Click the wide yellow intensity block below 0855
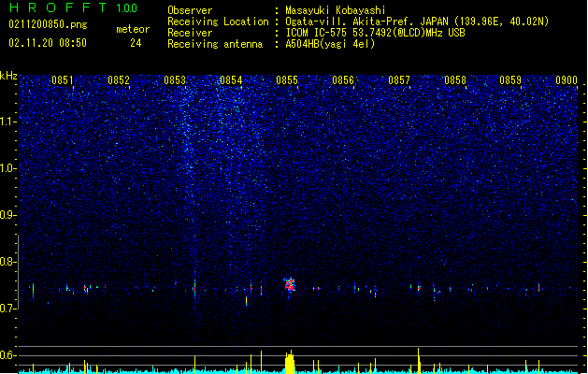 (290, 363)
